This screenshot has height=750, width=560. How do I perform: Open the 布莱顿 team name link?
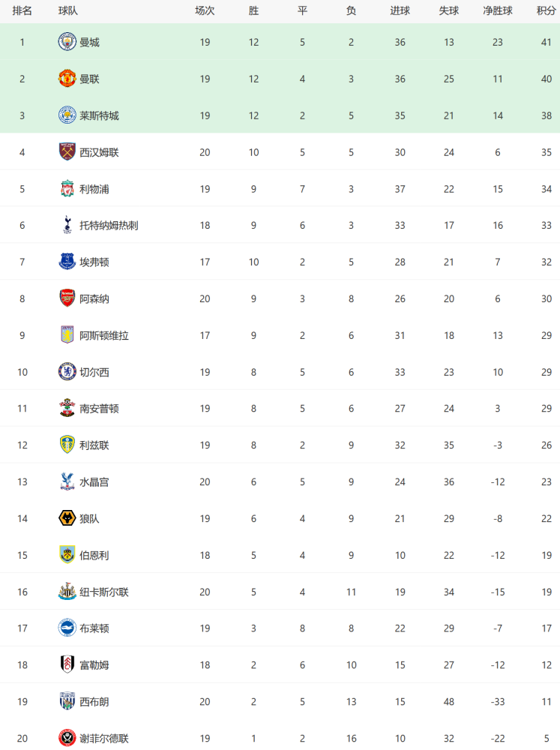94,628
